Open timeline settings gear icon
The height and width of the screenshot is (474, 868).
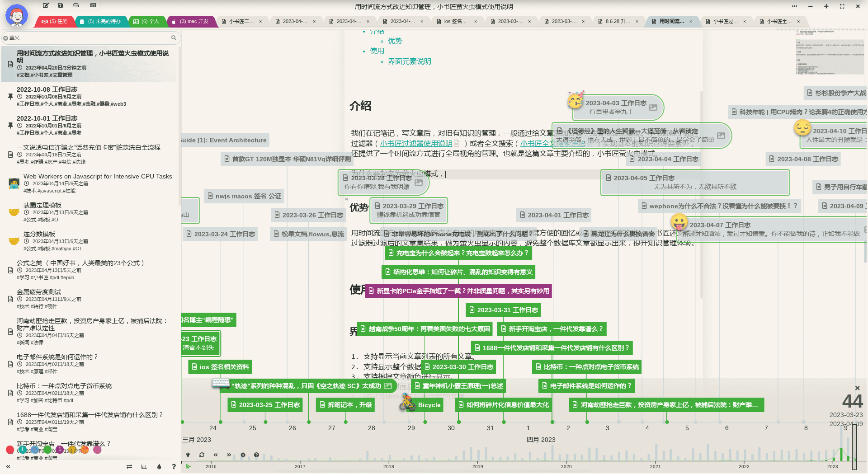coord(243,455)
